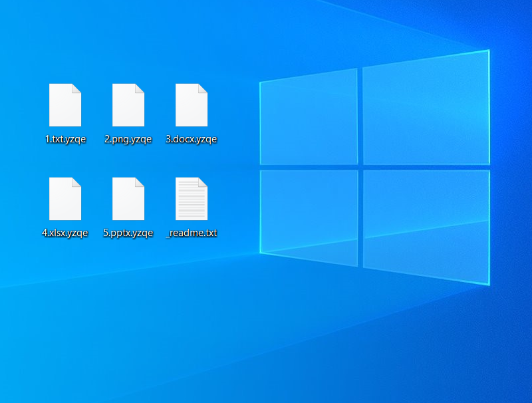
Task: Select the _readme.txt document icon
Action: click(x=192, y=199)
